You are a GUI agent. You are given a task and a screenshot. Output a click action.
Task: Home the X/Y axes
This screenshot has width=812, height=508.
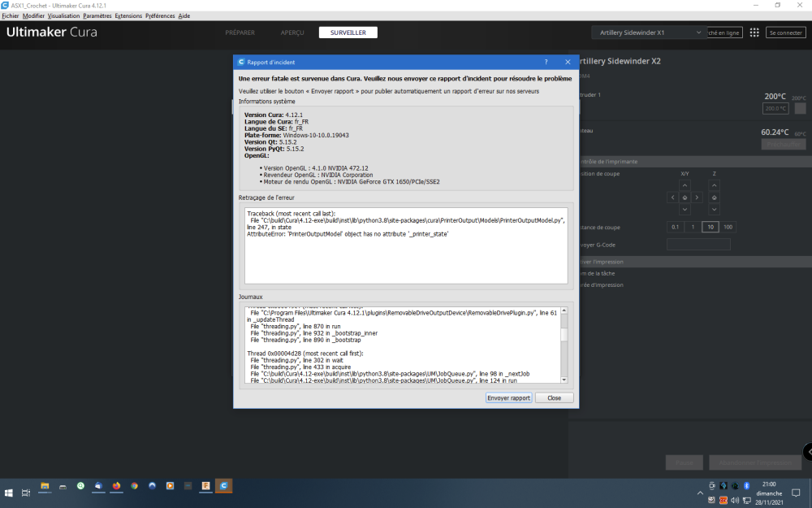tap(685, 198)
